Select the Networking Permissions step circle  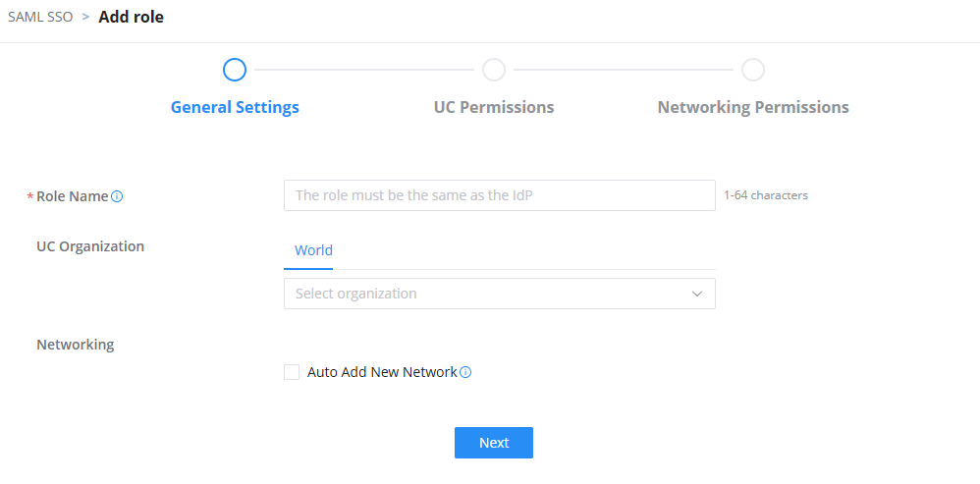pyautogui.click(x=753, y=70)
